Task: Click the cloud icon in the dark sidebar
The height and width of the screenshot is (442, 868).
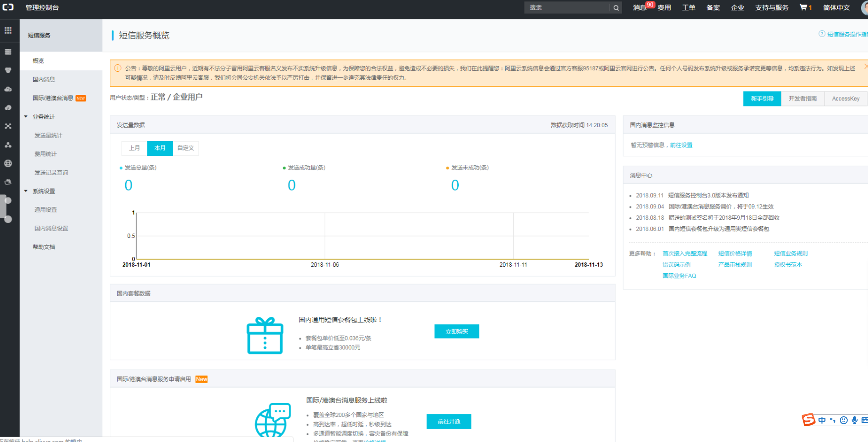Action: (x=8, y=89)
